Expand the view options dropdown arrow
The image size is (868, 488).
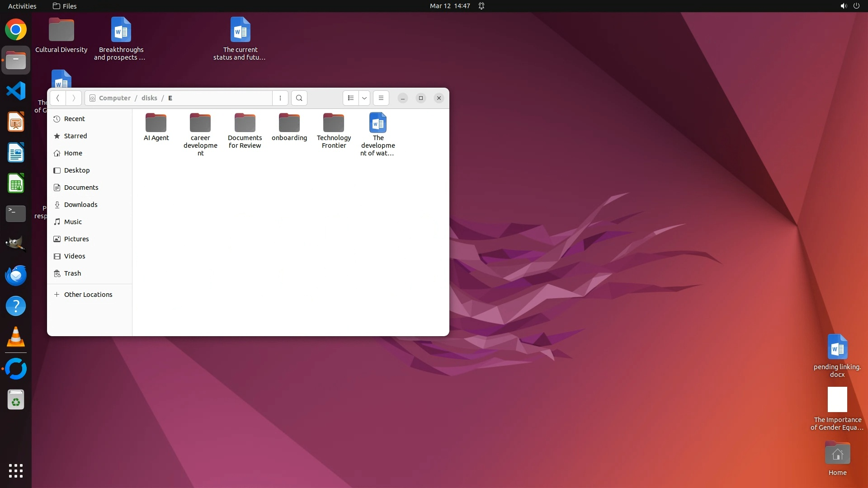pos(364,98)
